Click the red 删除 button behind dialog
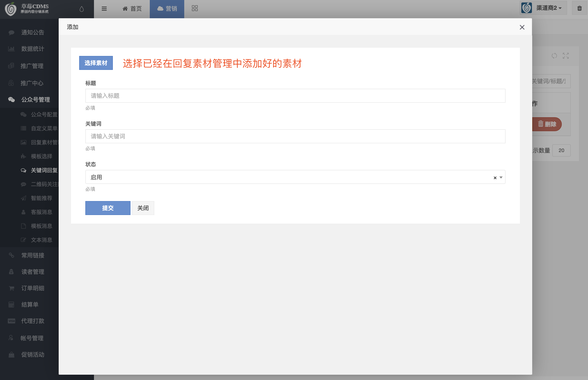588x380 pixels. [x=547, y=124]
